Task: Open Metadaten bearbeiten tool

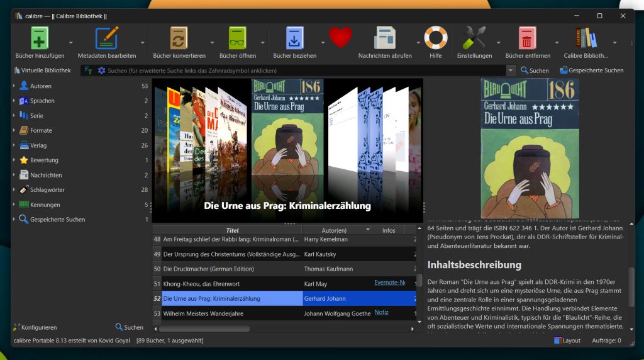Action: pyautogui.click(x=106, y=38)
